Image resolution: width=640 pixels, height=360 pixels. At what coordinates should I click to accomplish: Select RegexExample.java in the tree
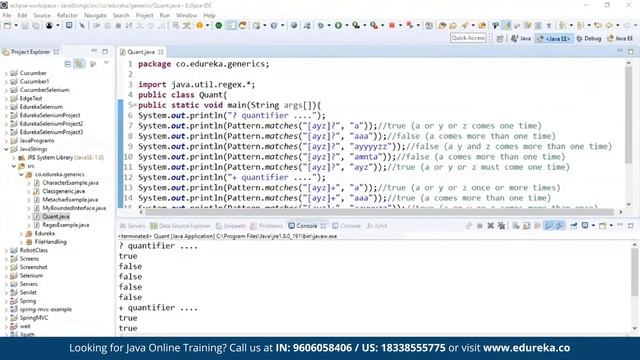click(65, 225)
